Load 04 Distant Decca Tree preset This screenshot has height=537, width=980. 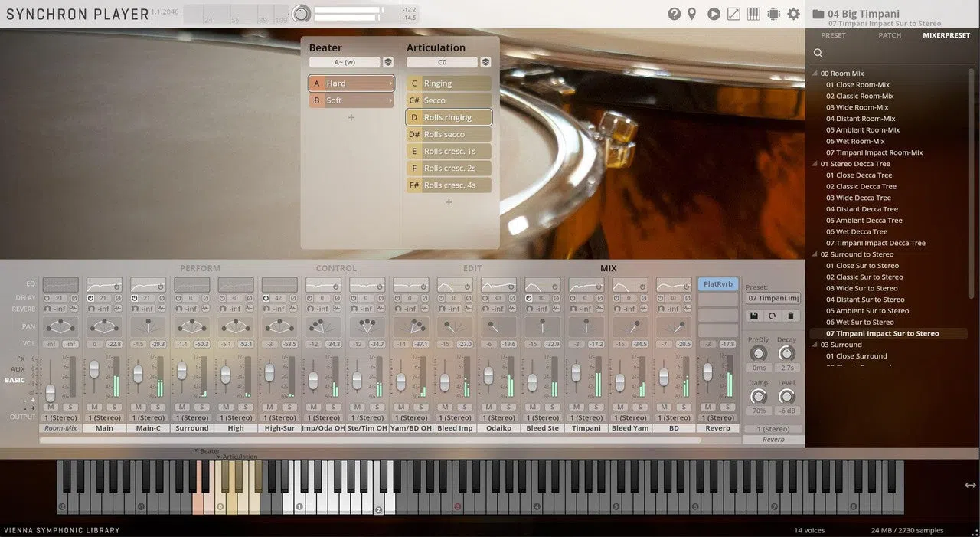(861, 209)
